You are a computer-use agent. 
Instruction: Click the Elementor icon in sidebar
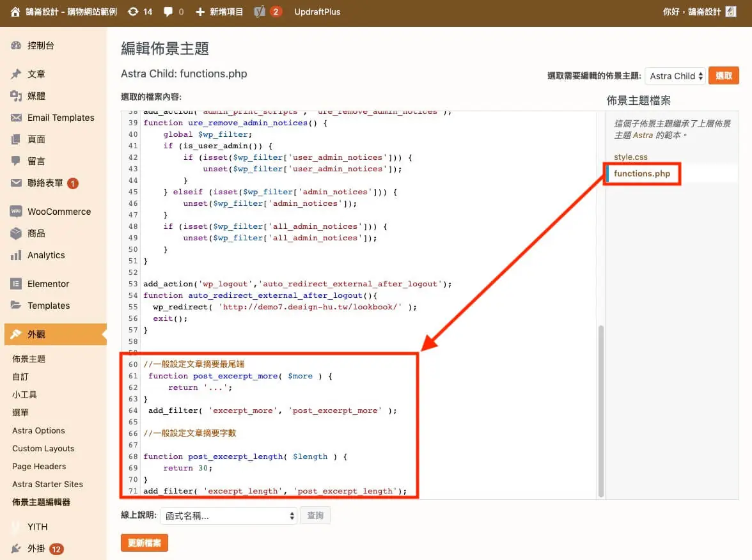pos(16,284)
